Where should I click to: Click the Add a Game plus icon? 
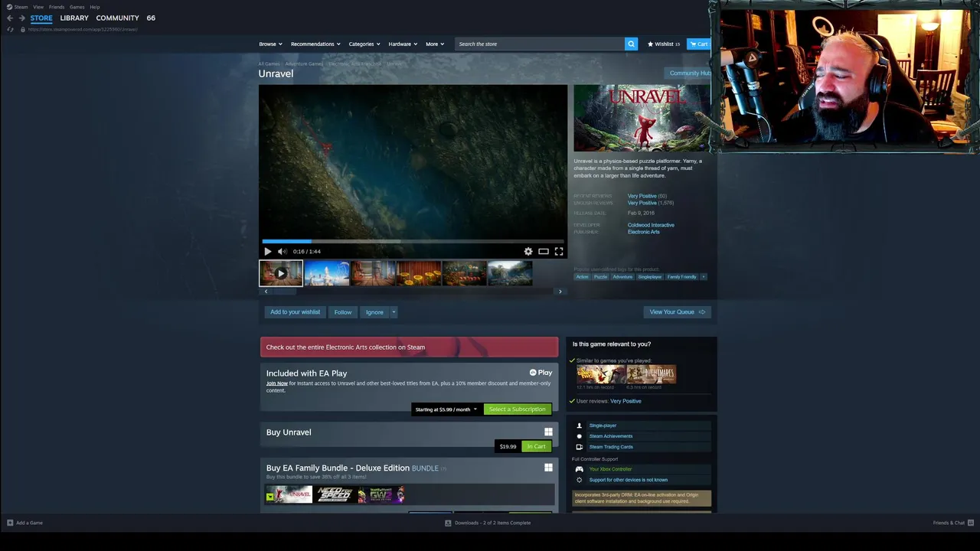(x=10, y=523)
